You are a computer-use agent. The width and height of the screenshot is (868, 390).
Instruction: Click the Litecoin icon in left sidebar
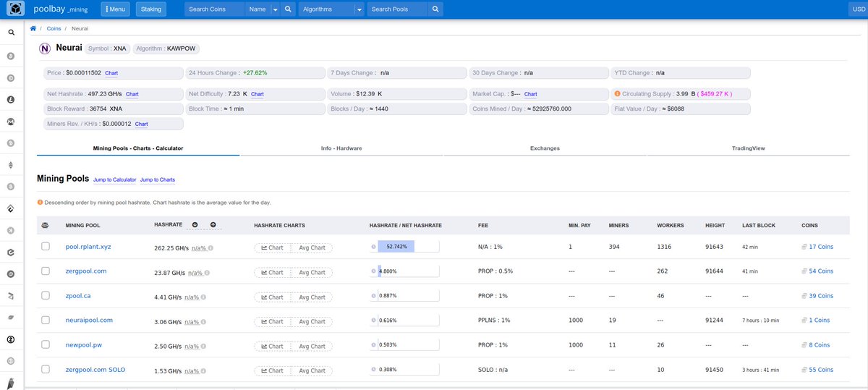(12, 99)
